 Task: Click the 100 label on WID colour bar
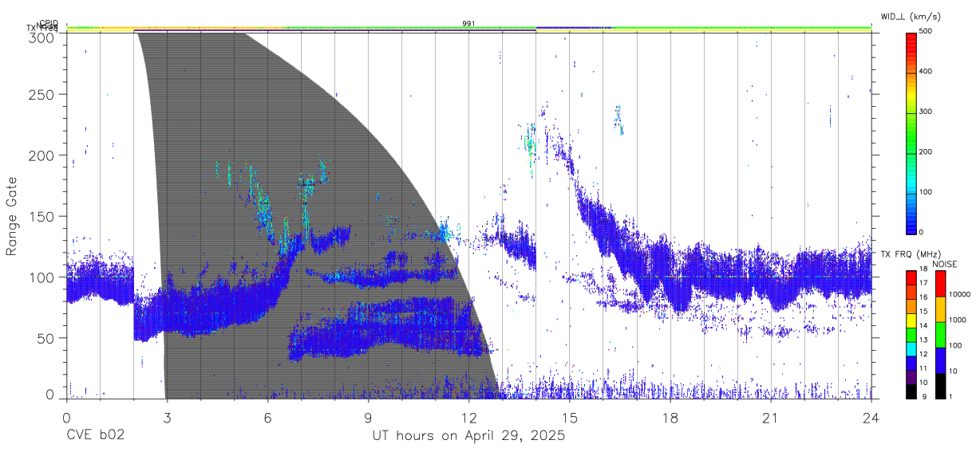pyautogui.click(x=927, y=191)
